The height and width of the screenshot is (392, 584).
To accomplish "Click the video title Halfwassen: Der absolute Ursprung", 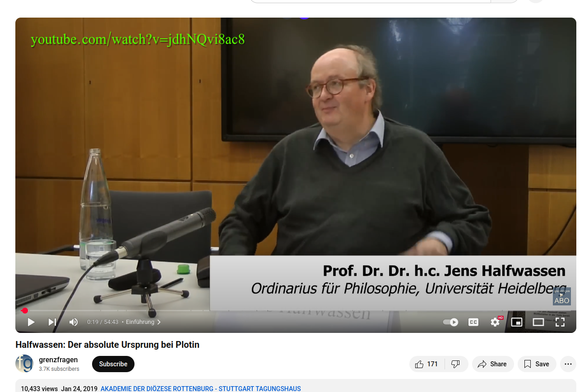I will (x=107, y=345).
